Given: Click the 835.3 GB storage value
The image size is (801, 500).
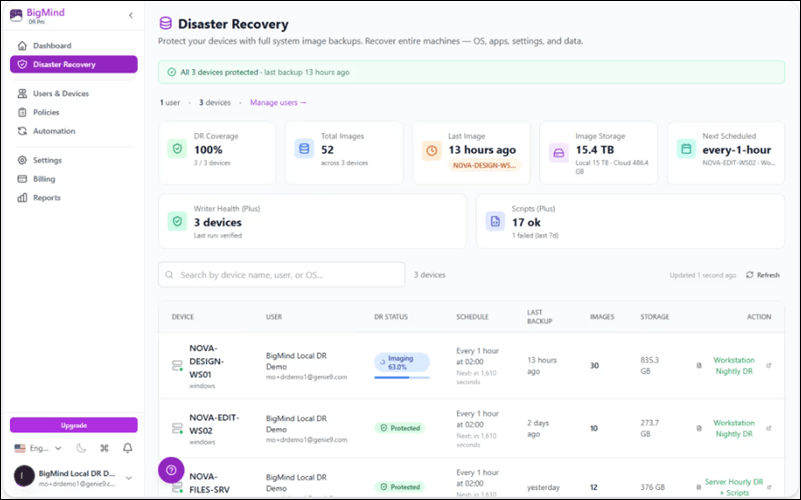Looking at the screenshot, I should [650, 366].
